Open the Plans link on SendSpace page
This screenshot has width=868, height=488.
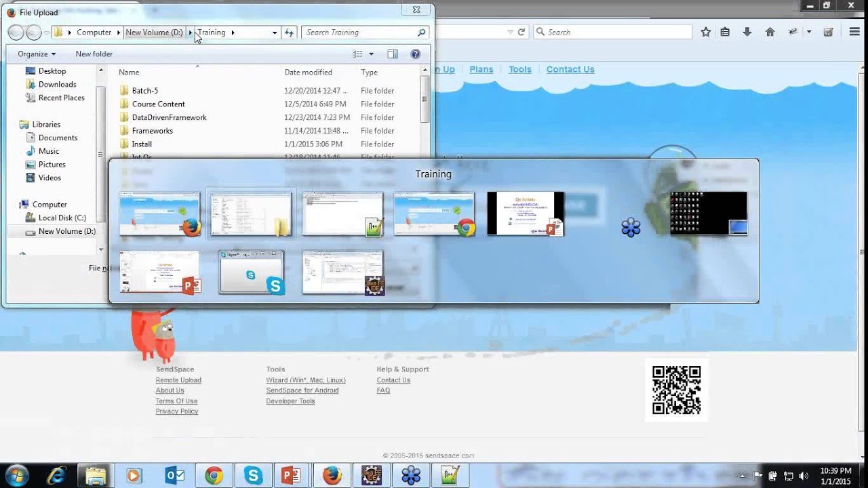click(x=481, y=69)
